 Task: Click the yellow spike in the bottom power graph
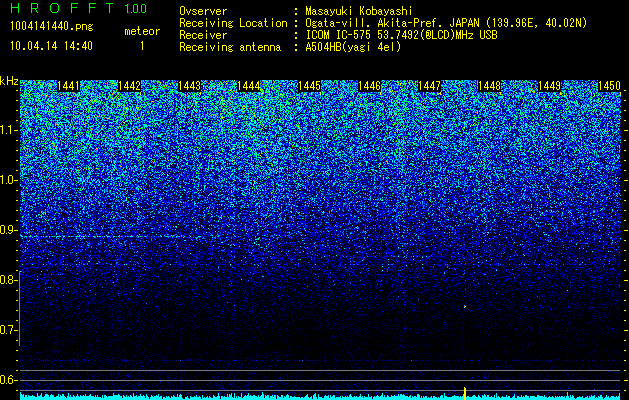(465, 393)
